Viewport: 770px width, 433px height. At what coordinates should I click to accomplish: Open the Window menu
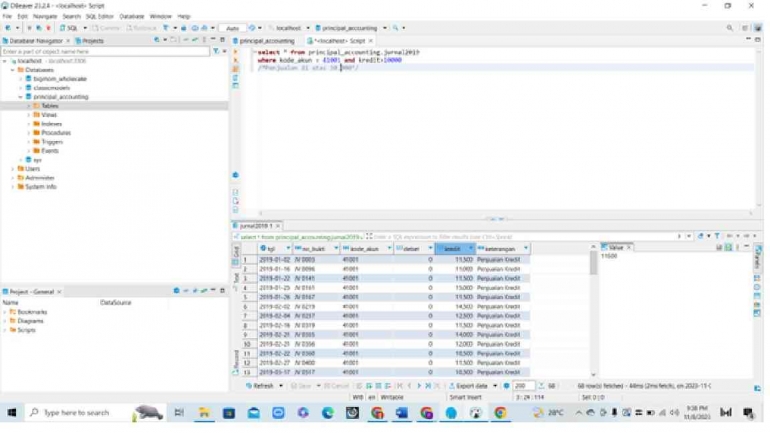coord(161,16)
